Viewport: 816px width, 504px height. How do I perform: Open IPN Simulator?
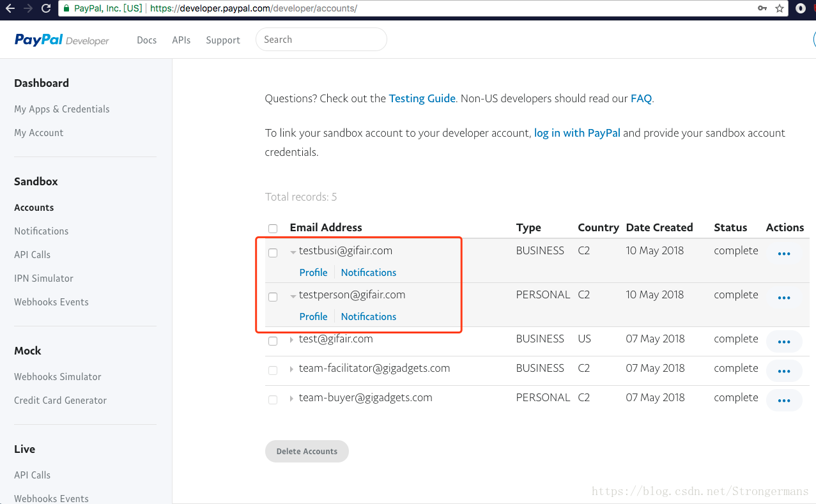(x=43, y=279)
